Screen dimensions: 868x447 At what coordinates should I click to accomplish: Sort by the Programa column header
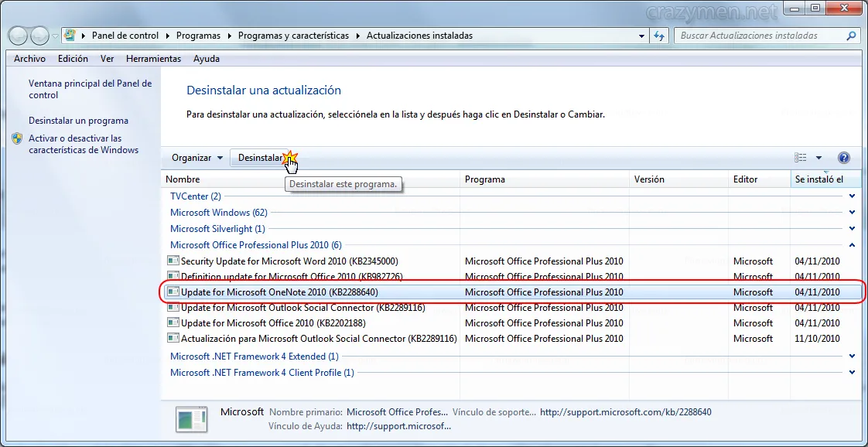(x=545, y=179)
